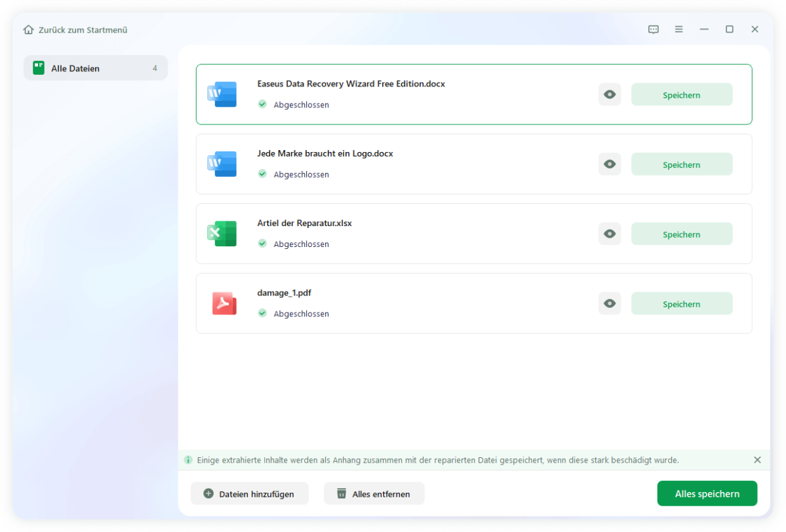
Task: Click the Abgeschlossen status checkmark of damage_1.pdf
Action: (262, 313)
